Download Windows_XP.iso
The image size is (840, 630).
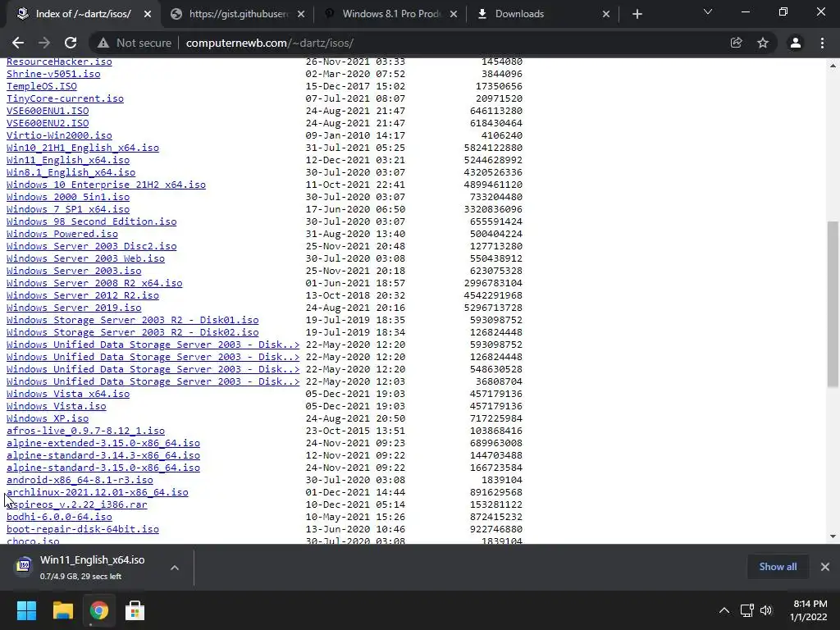pyautogui.click(x=48, y=419)
